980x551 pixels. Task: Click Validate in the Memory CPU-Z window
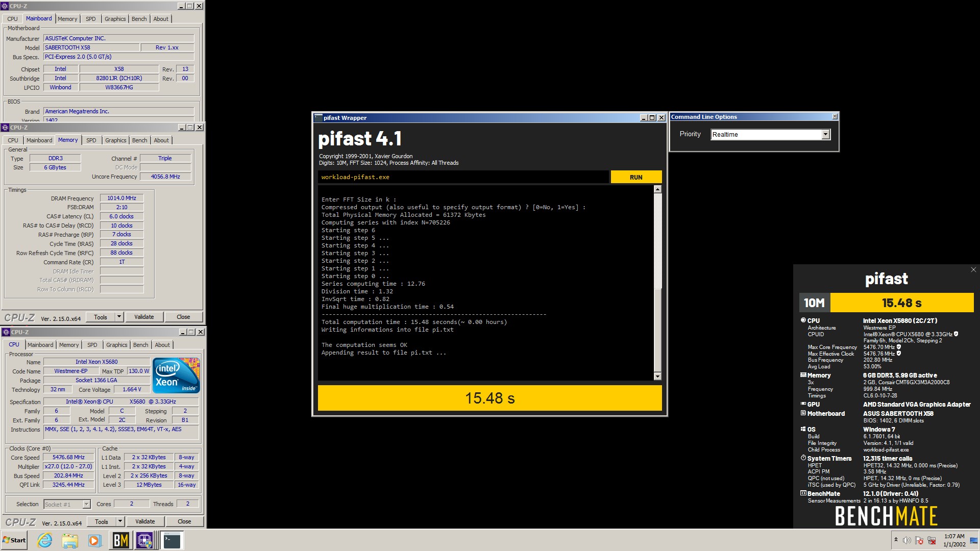(x=144, y=317)
